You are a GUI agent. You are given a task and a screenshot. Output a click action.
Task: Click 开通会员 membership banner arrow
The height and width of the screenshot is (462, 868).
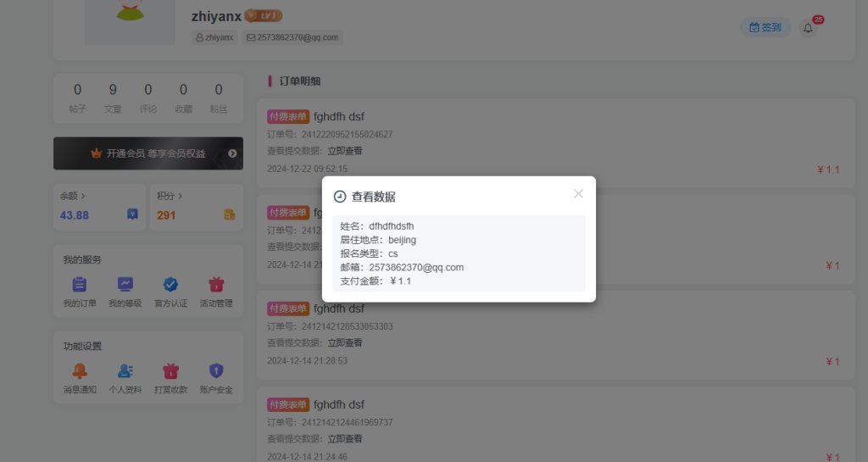232,153
